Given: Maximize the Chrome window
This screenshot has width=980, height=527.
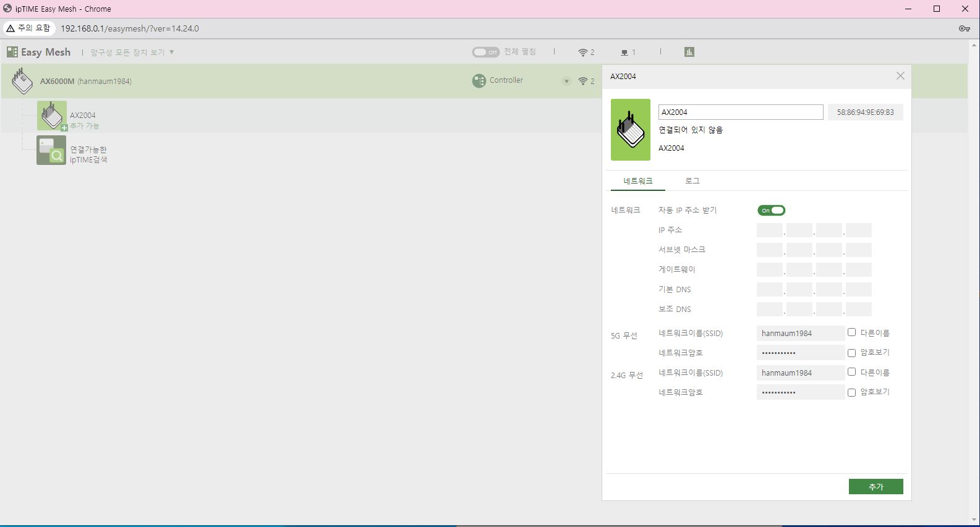Looking at the screenshot, I should click(x=937, y=9).
